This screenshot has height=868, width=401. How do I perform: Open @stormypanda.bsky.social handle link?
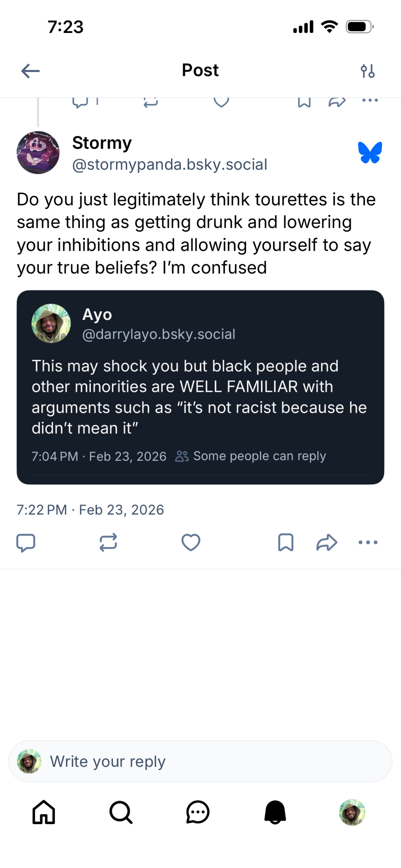[170, 165]
